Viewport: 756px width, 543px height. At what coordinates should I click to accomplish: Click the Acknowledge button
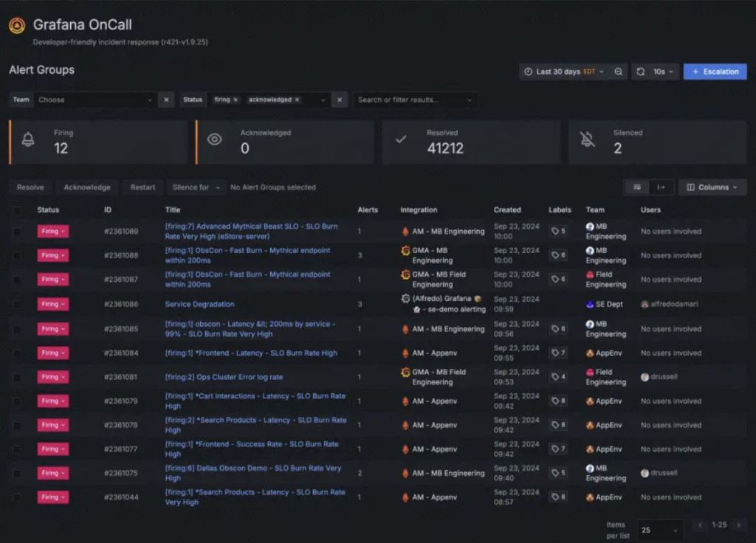[x=87, y=187]
